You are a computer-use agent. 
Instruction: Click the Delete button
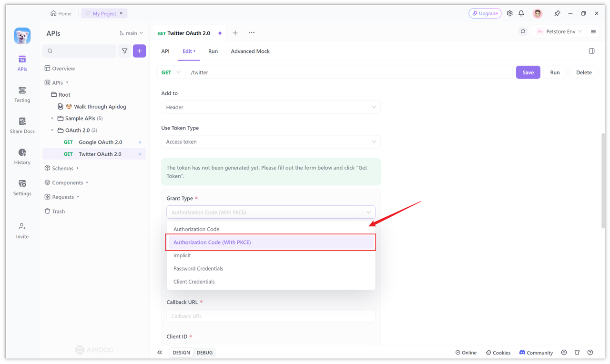pos(584,72)
